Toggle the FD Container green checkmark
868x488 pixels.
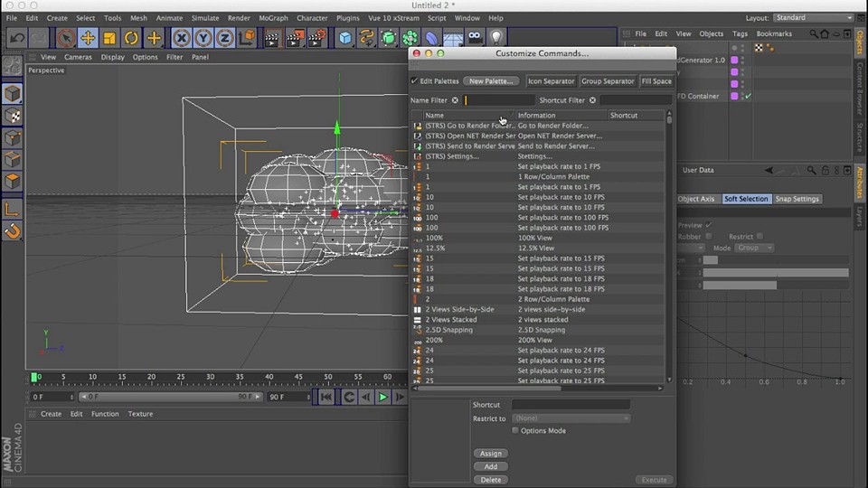[749, 97]
